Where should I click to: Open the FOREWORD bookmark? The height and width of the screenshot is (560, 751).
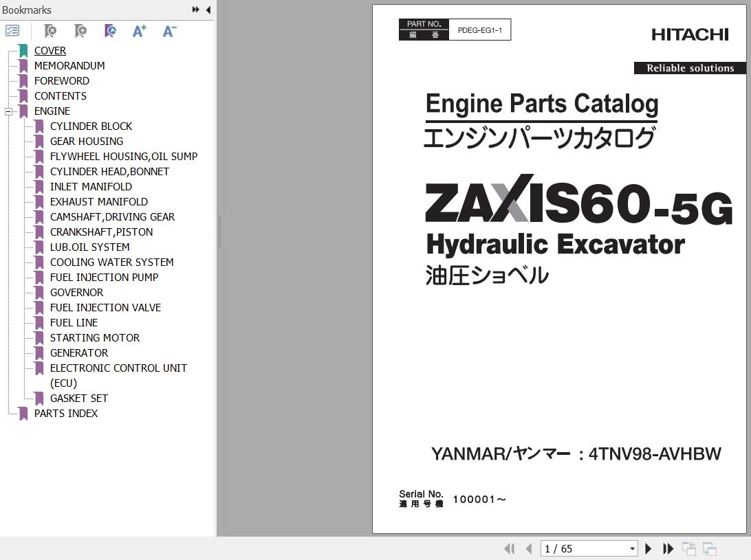click(x=62, y=81)
